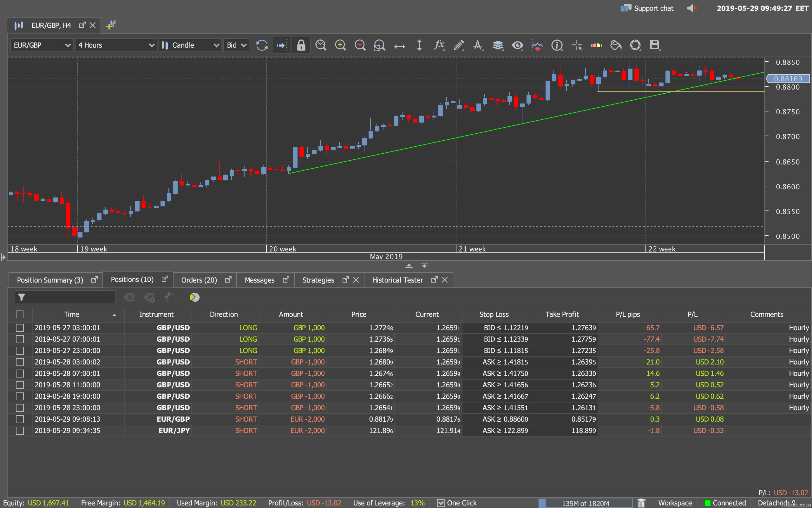Open the Bid price side dropdown

(x=236, y=45)
